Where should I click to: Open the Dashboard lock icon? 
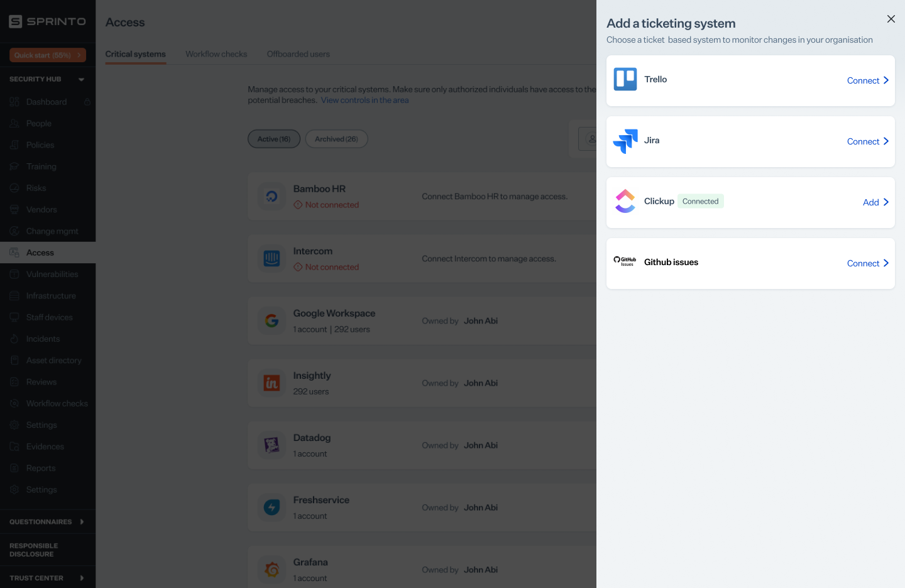pos(87,102)
